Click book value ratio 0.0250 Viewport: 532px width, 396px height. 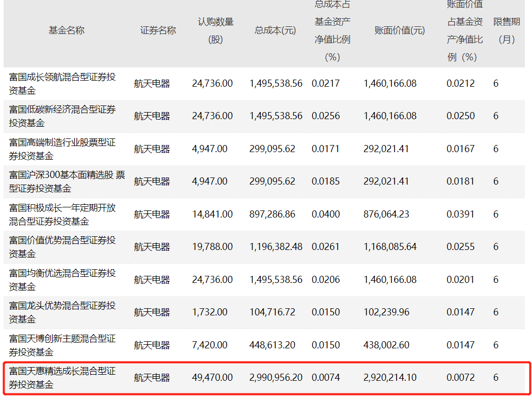(x=461, y=116)
